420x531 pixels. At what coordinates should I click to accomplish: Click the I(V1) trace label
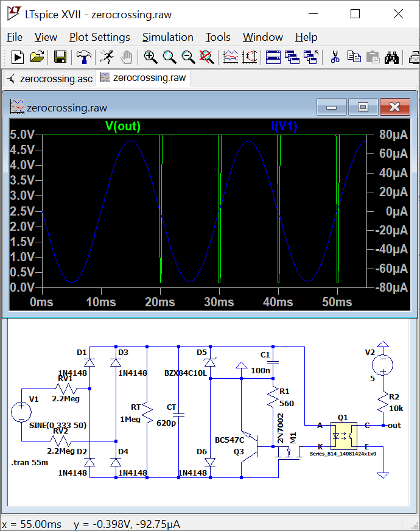coord(284,126)
